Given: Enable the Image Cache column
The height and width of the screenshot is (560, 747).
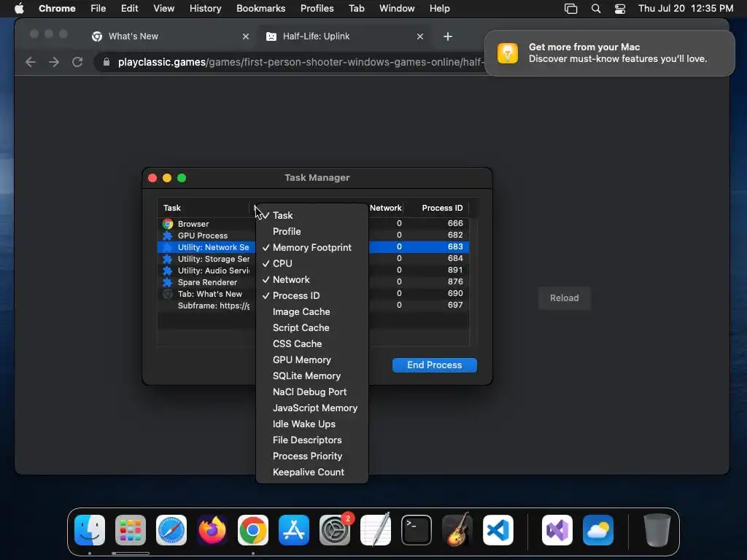Looking at the screenshot, I should point(312,312).
